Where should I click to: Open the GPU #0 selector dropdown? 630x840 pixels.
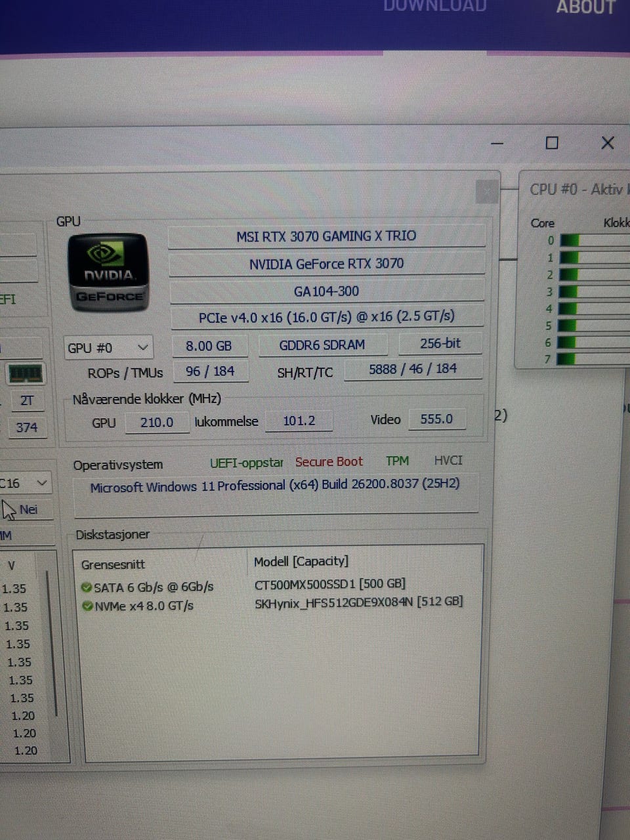[x=109, y=348]
